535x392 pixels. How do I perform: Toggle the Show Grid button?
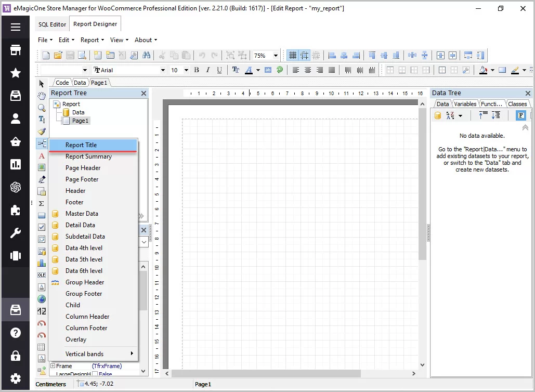pyautogui.click(x=293, y=55)
